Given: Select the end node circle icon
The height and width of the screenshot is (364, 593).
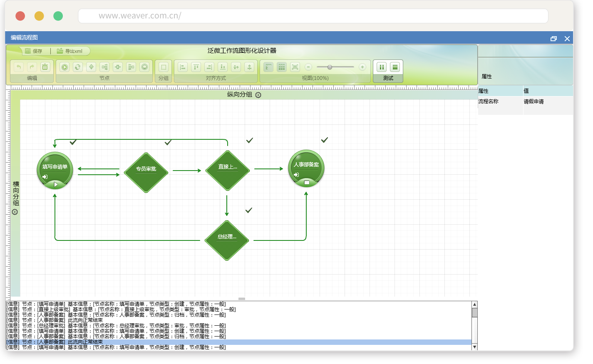Looking at the screenshot, I should tap(144, 67).
